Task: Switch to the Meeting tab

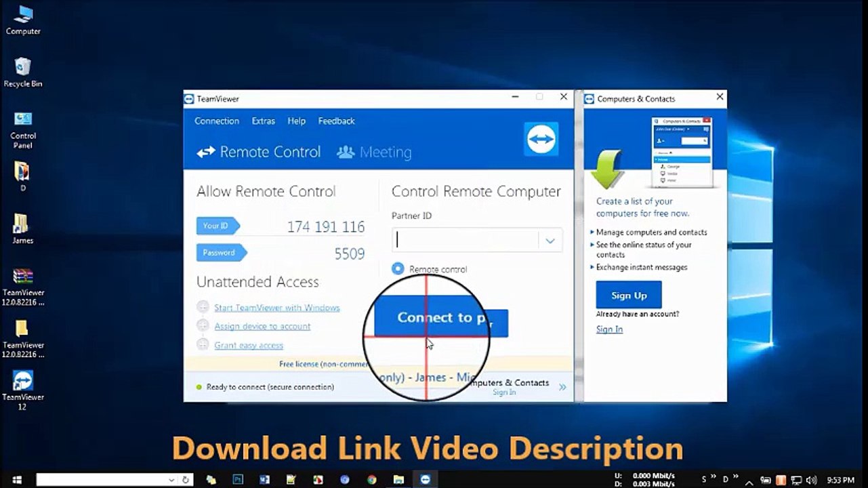Action: 375,152
